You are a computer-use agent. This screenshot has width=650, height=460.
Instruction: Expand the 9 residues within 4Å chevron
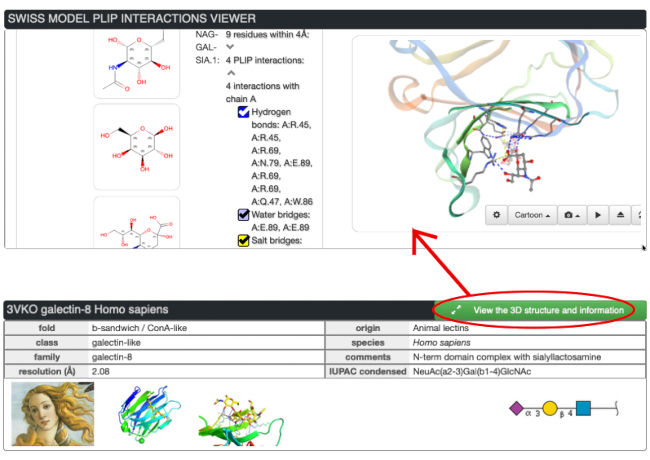point(230,47)
